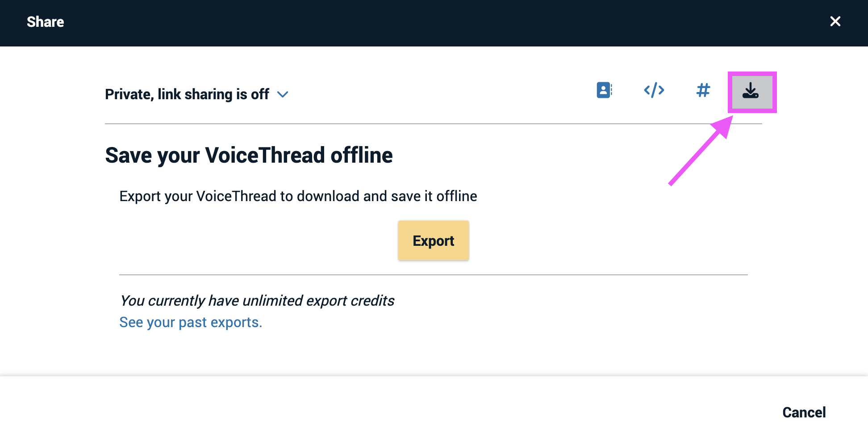
Task: Close the Share dialog with the X
Action: click(x=835, y=21)
